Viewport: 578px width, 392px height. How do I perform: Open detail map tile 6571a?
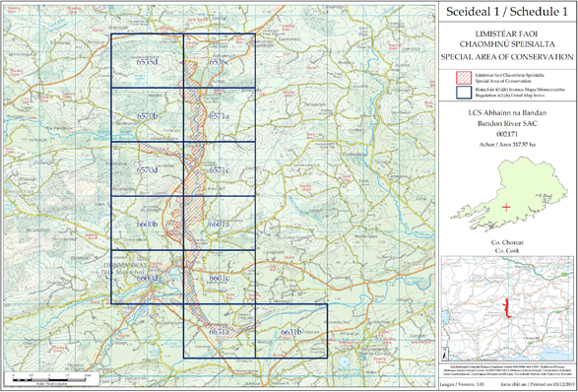pyautogui.click(x=219, y=114)
